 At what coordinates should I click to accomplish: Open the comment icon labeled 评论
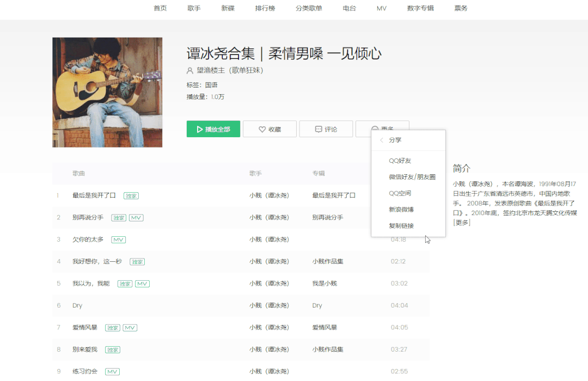317,129
